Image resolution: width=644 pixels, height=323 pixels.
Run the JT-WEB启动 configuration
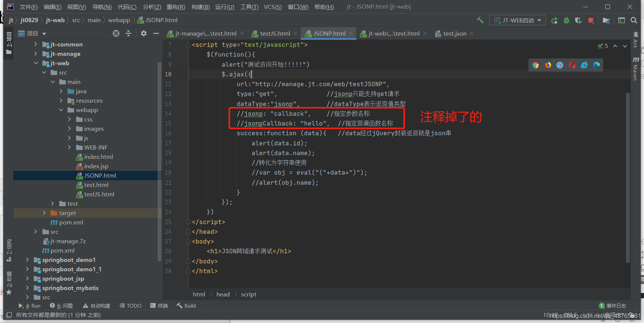pyautogui.click(x=554, y=20)
